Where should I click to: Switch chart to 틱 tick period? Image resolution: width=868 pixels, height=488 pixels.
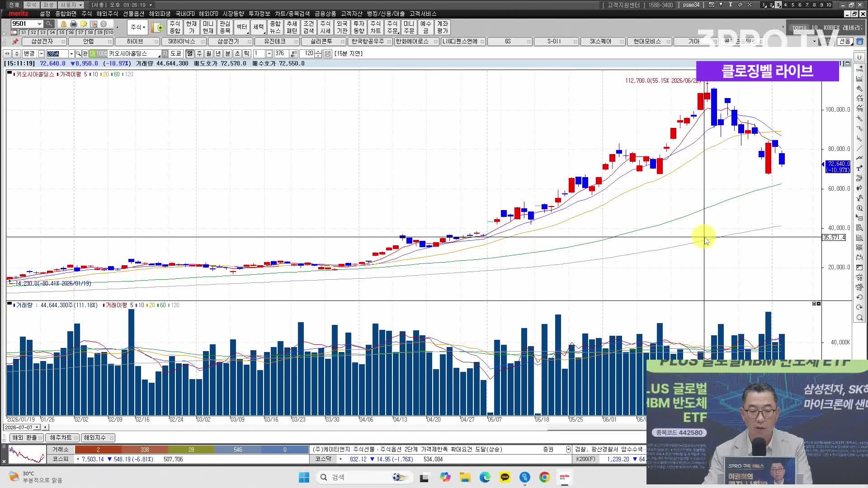[x=247, y=53]
